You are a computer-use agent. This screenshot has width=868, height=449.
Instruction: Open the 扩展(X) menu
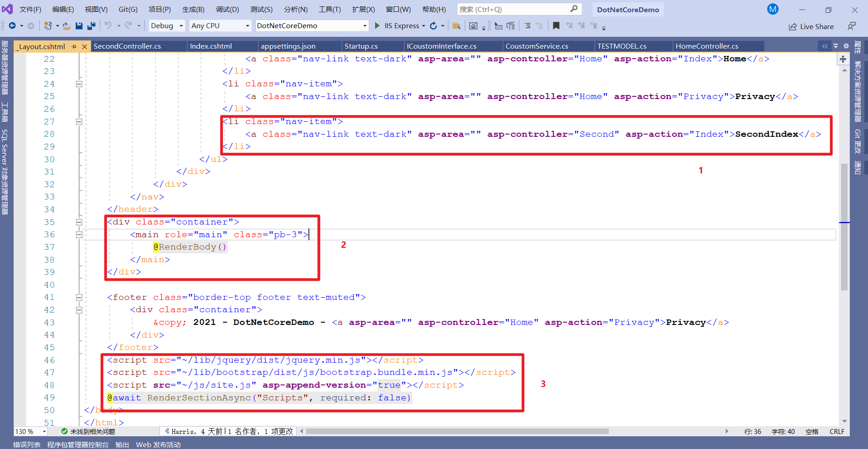pos(363,9)
